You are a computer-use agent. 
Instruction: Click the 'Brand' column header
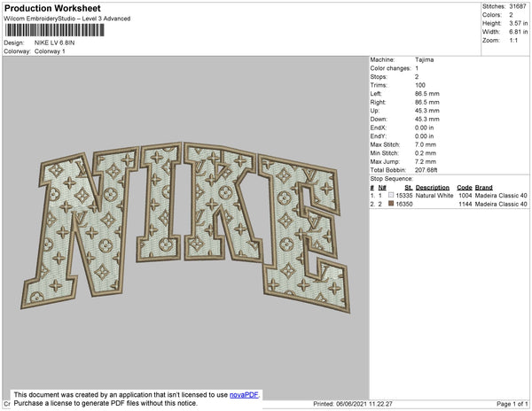click(484, 188)
